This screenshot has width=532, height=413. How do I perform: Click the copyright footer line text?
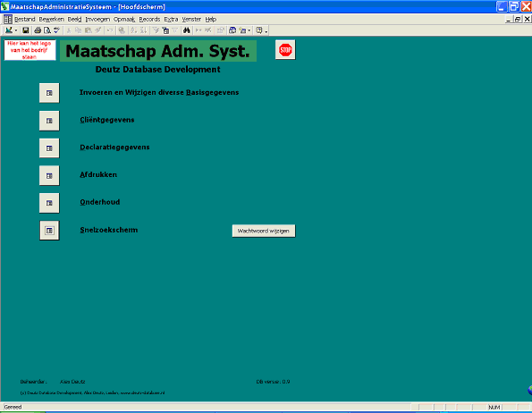pyautogui.click(x=92, y=392)
